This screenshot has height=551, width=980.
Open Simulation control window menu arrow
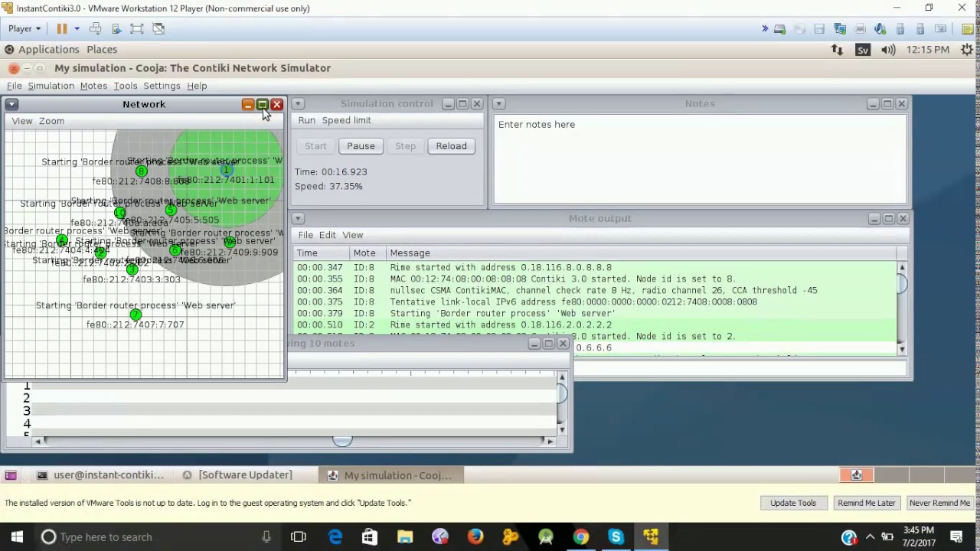298,104
